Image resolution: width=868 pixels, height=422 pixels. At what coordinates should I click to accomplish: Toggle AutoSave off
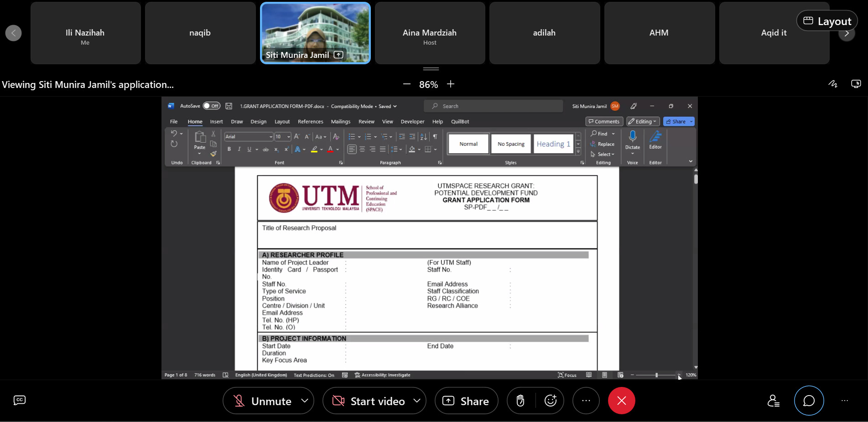(212, 106)
